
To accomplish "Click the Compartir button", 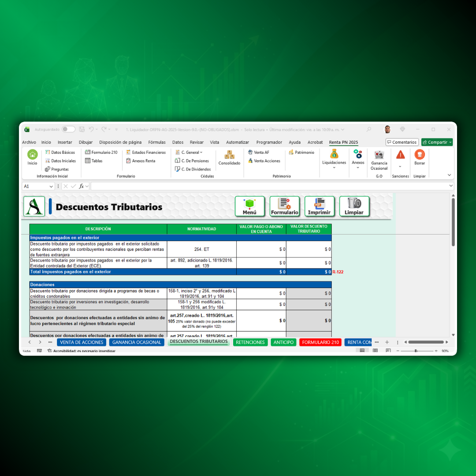I will coord(437,142).
